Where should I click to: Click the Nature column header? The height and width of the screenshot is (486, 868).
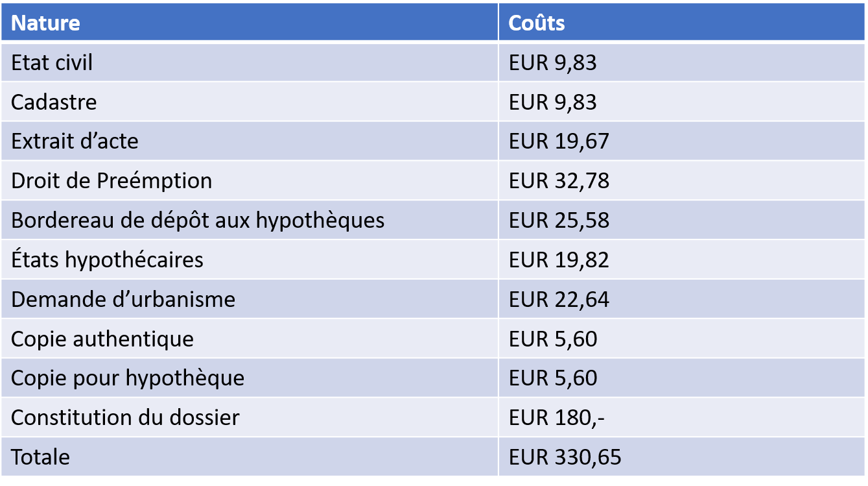point(250,23)
